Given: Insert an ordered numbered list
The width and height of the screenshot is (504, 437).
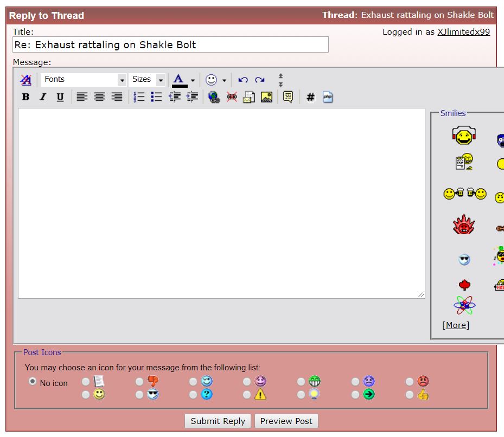Looking at the screenshot, I should coord(139,97).
